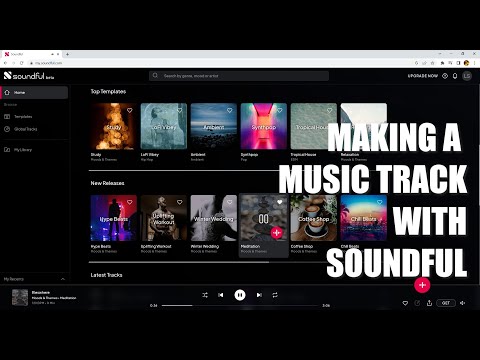Screen dimensions: 480x360
Task: Open the Chrome three-dot menu
Action: [x=474, y=63]
